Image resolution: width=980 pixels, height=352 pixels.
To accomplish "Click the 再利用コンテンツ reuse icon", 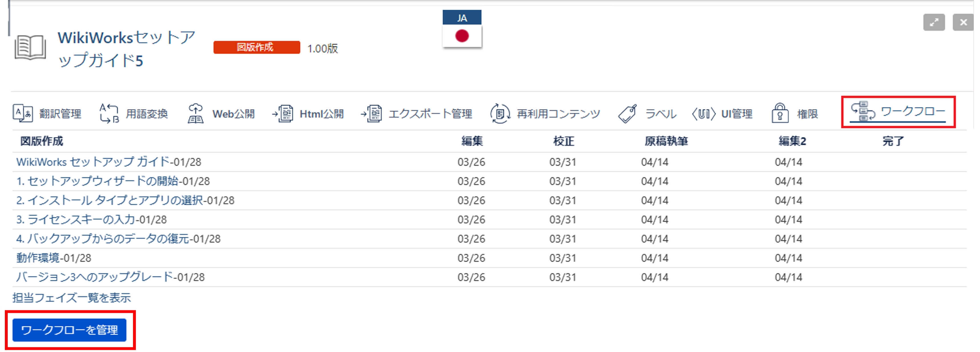I will pos(500,113).
